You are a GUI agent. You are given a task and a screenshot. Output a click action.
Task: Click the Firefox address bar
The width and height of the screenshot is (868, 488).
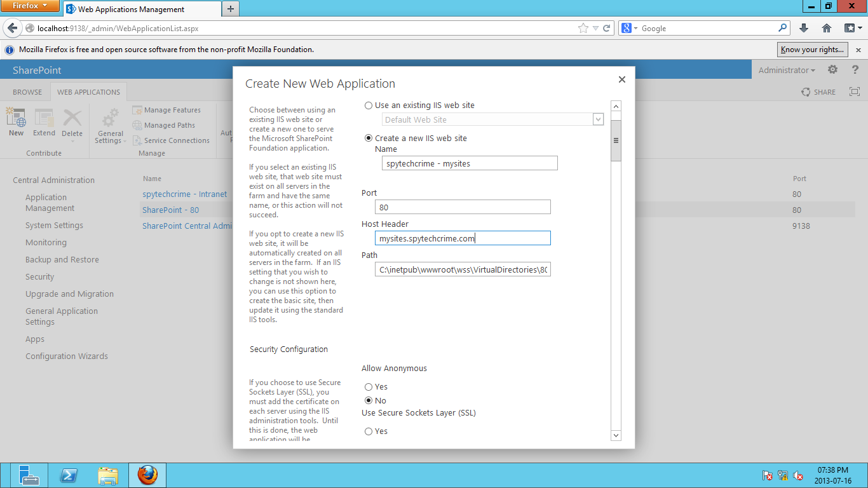305,28
